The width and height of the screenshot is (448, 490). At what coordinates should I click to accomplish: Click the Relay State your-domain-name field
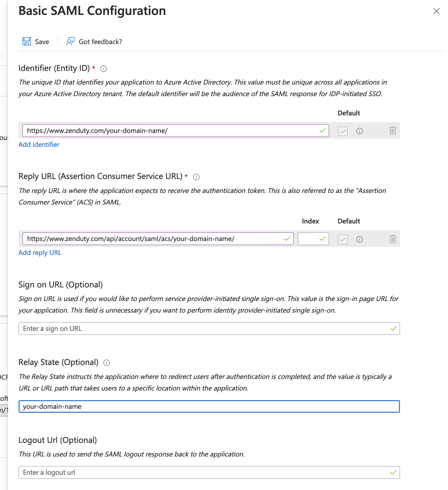tap(209, 406)
